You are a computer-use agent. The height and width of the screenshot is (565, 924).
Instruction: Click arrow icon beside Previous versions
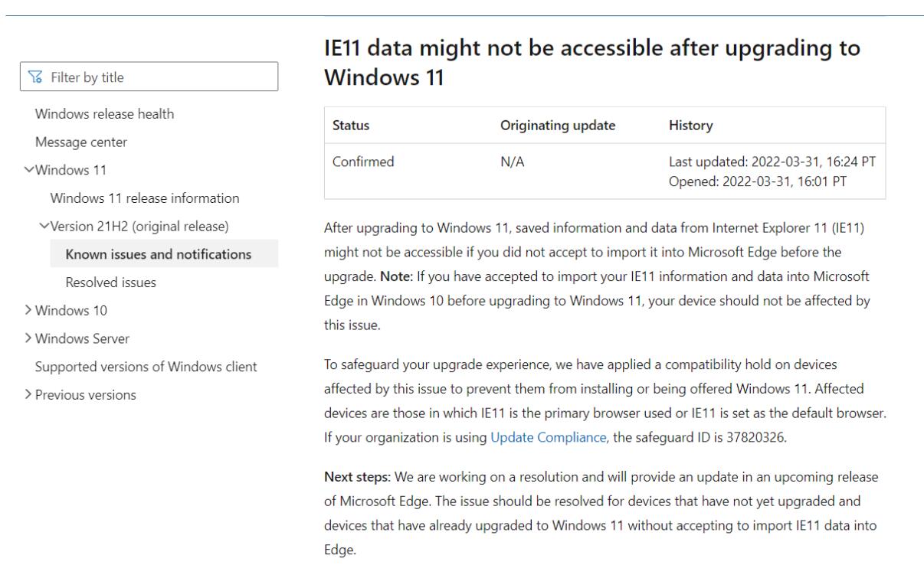(28, 395)
